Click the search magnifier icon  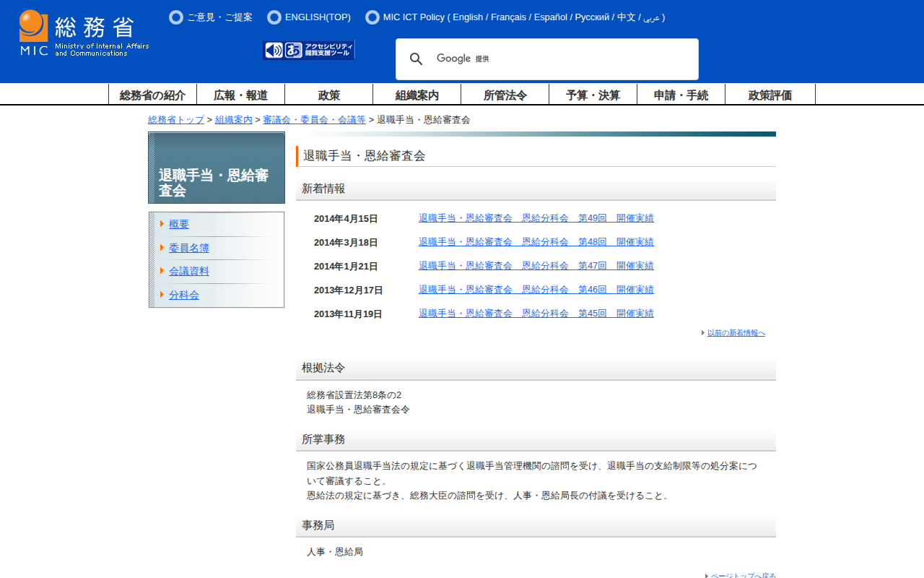(x=417, y=59)
